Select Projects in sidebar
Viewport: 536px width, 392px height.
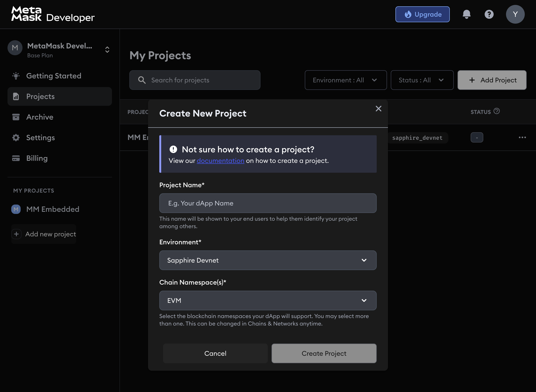click(x=60, y=96)
